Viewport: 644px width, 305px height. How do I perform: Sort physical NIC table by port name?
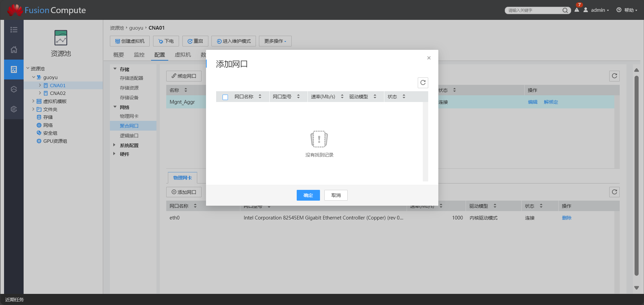[195, 206]
